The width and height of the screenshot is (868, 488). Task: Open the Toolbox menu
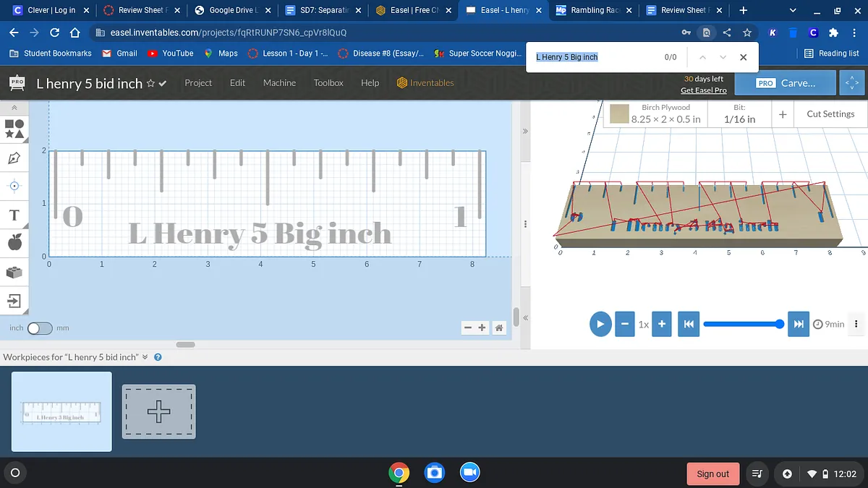click(328, 83)
